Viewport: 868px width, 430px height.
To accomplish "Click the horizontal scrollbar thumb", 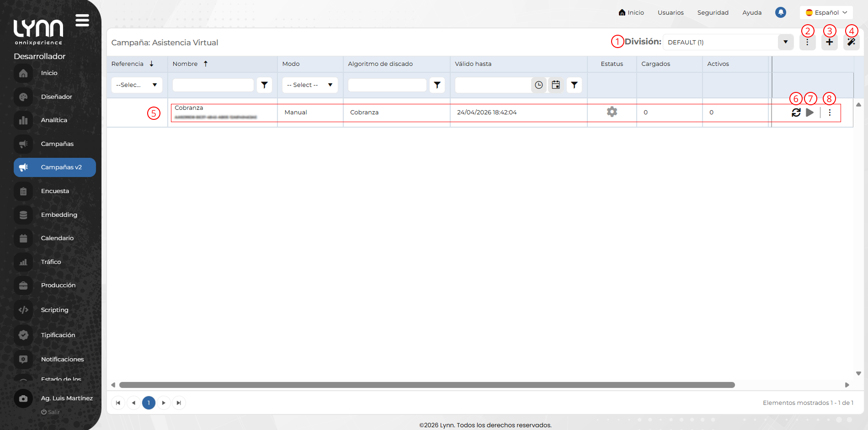I will coord(427,385).
